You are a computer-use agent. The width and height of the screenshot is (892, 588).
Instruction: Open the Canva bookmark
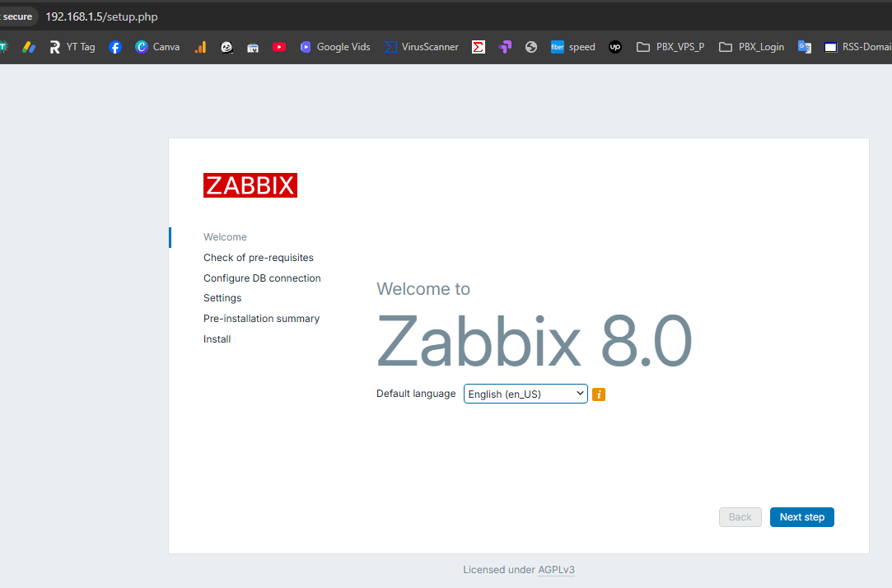(157, 47)
